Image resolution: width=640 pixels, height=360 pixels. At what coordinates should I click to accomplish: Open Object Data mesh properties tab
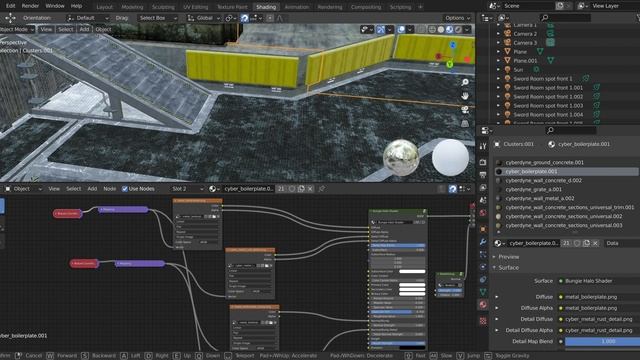click(x=483, y=292)
